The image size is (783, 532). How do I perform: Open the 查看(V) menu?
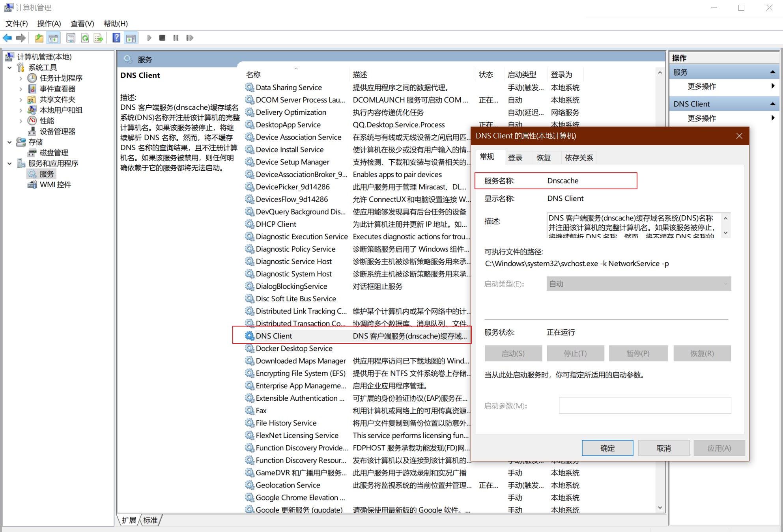(82, 24)
